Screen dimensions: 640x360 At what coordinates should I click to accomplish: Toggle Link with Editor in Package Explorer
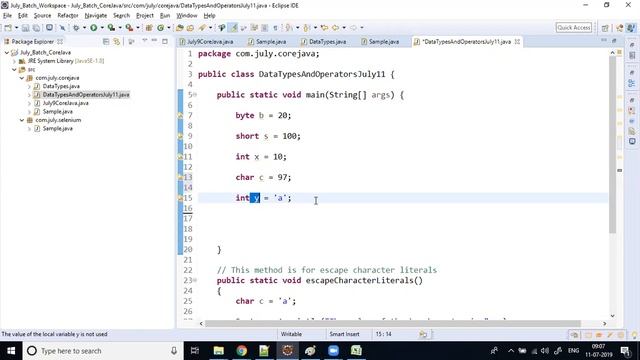point(117,42)
